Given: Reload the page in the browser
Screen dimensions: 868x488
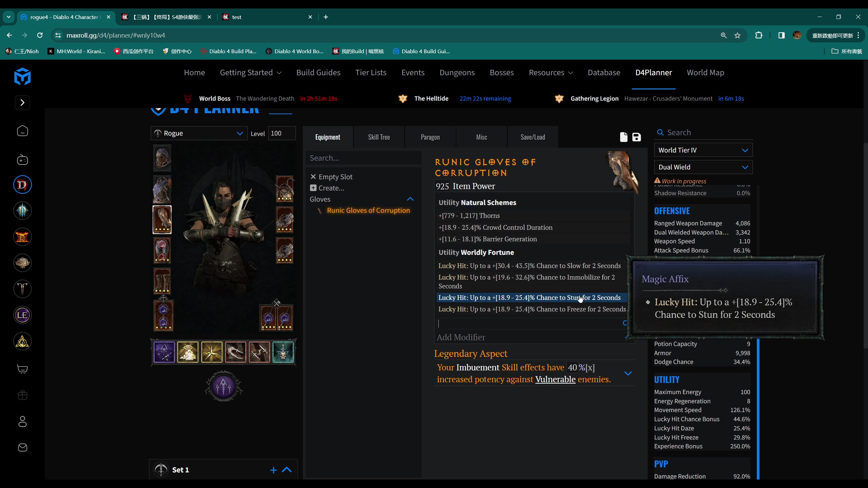Looking at the screenshot, I should [40, 35].
